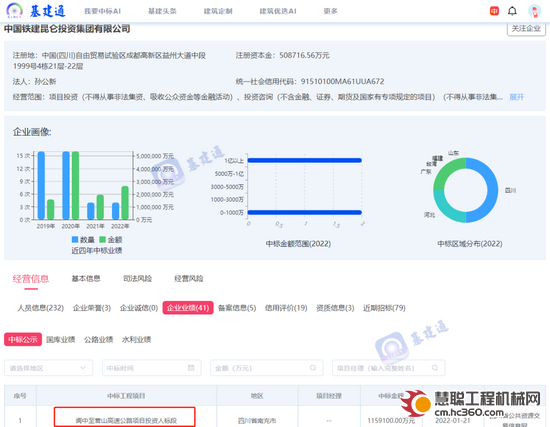
Task: Select the 企业业绩(41) sub-tab
Action: point(188,308)
